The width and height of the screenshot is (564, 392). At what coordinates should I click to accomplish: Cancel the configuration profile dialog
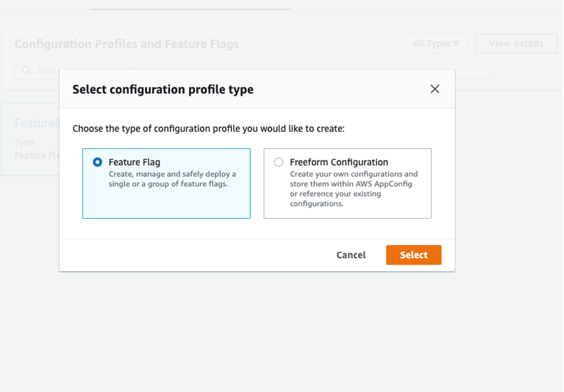(x=350, y=255)
